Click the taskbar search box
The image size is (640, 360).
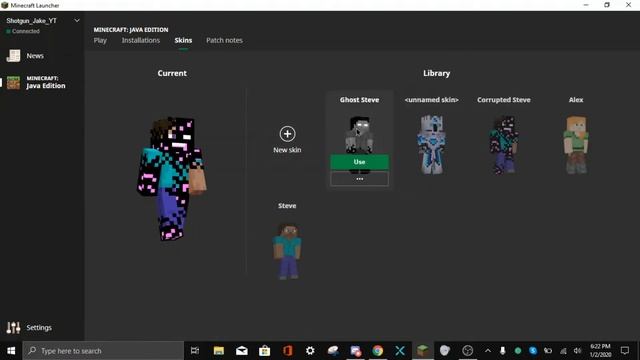click(x=103, y=351)
